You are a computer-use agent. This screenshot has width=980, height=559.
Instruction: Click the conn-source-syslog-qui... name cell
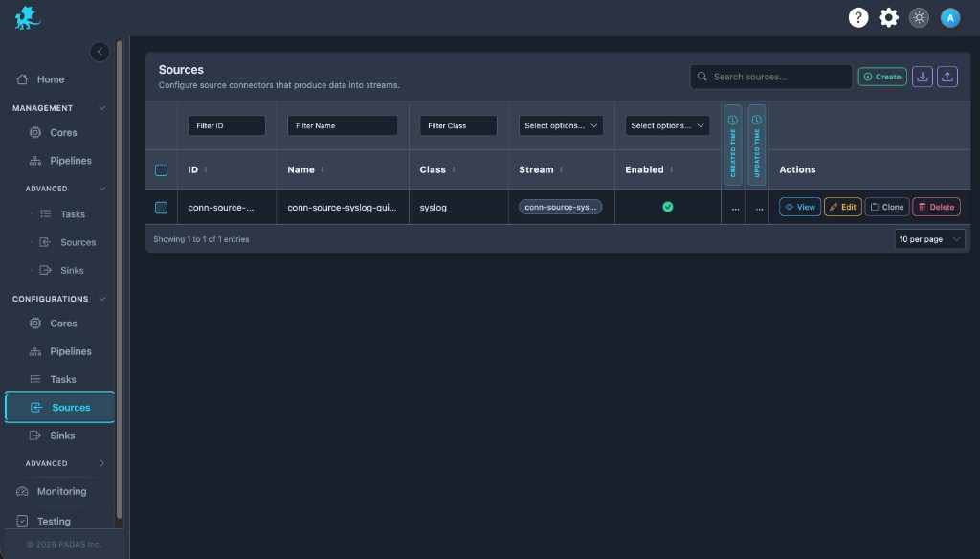pyautogui.click(x=342, y=207)
